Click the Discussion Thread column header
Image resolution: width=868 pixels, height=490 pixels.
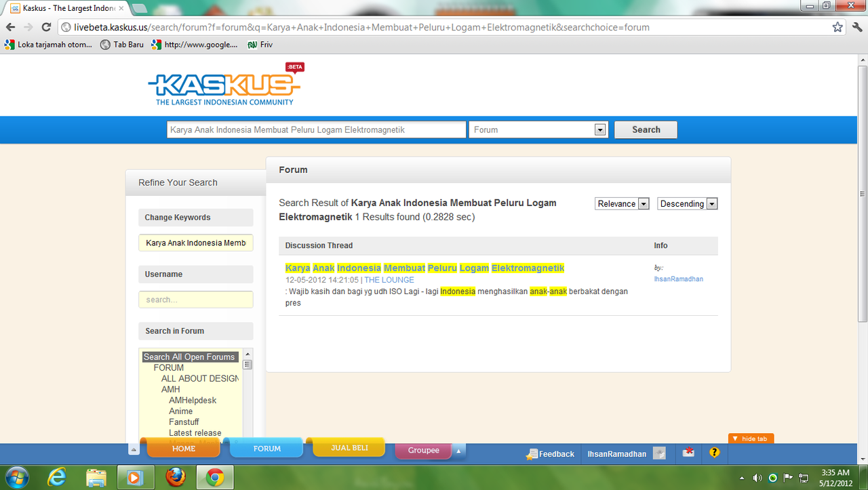[x=319, y=245]
